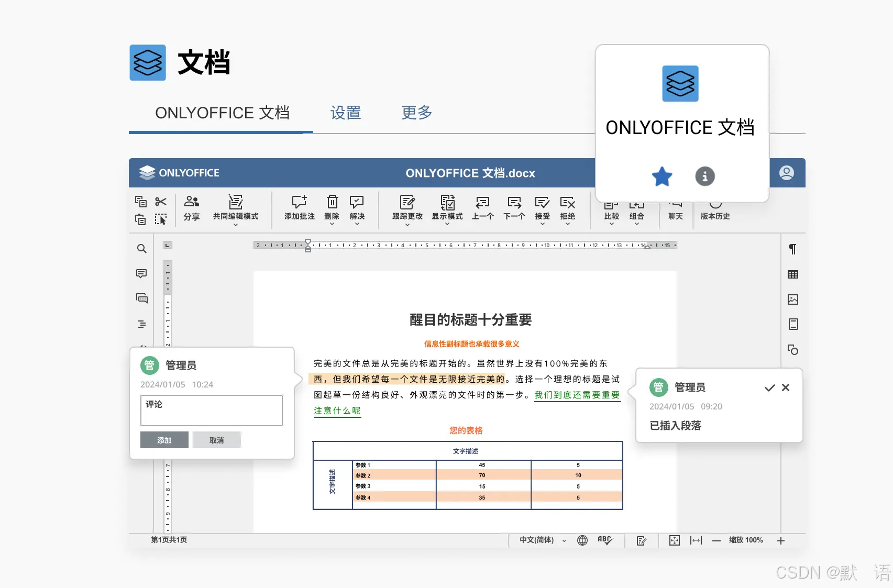This screenshot has width=893, height=588.
Task: Accept change with the checkmark icon
Action: click(x=769, y=387)
